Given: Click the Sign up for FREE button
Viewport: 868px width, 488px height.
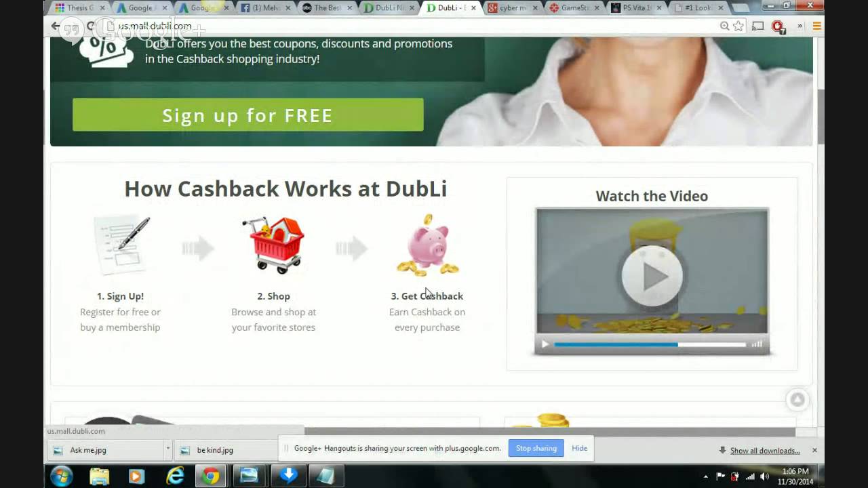Looking at the screenshot, I should [x=248, y=115].
